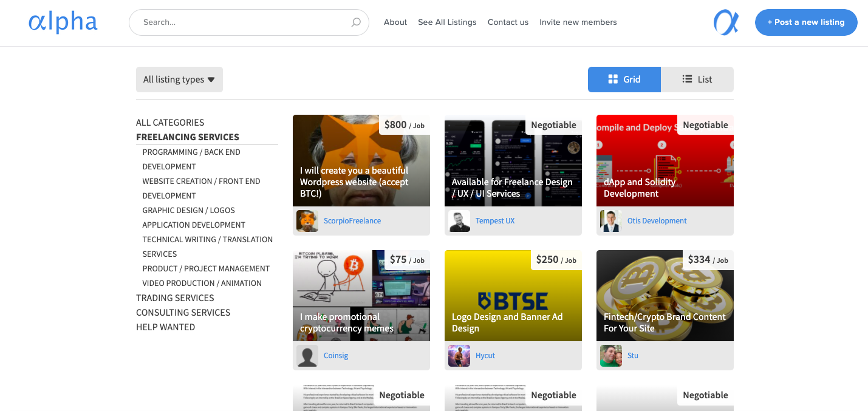Screen dimensions: 868x411
Task: Click the $75 / Job price tag
Action: [x=408, y=260]
